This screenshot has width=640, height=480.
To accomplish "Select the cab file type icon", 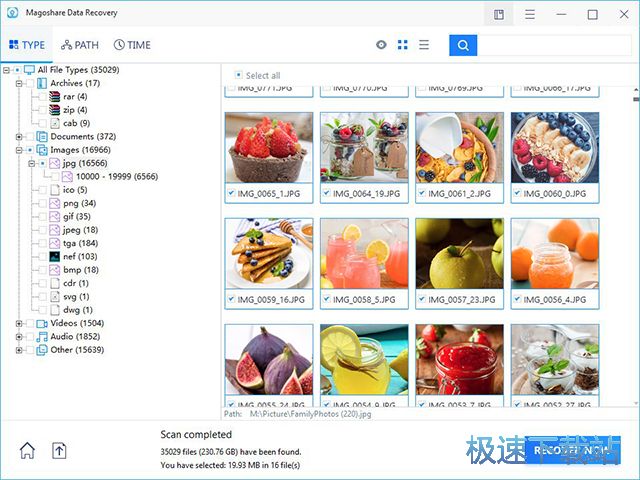I will (x=54, y=123).
